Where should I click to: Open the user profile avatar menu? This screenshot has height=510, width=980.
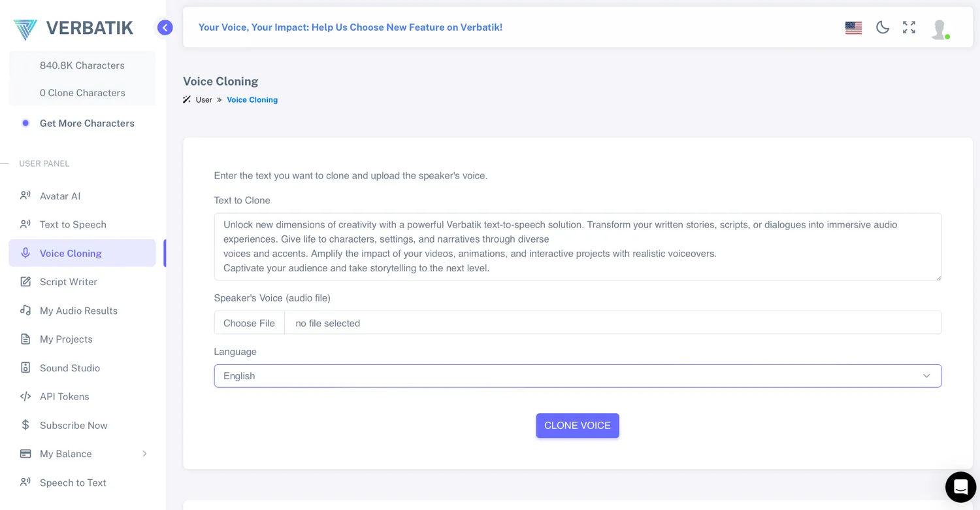(939, 29)
